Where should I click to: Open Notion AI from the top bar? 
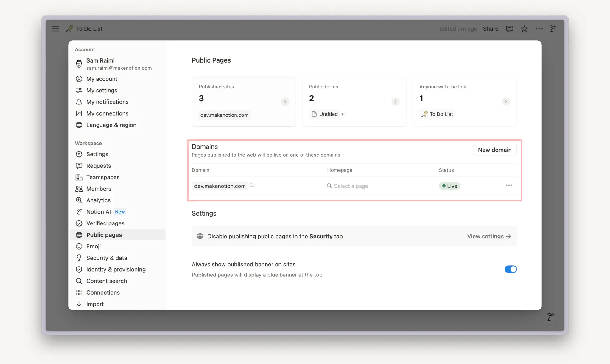[553, 29]
